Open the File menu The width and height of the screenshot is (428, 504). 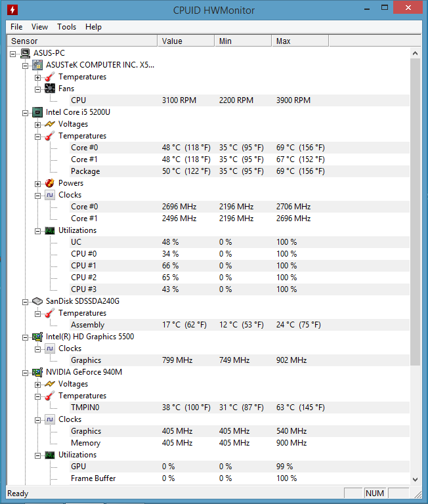point(16,27)
